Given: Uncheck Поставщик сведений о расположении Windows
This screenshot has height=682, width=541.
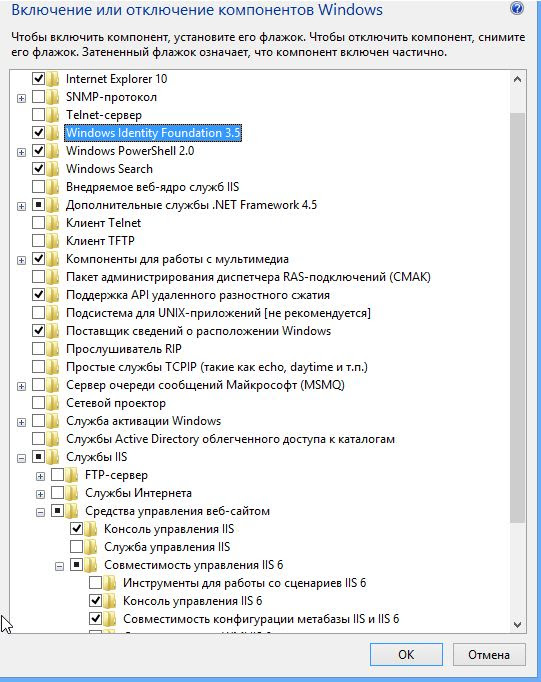Looking at the screenshot, I should 38,331.
